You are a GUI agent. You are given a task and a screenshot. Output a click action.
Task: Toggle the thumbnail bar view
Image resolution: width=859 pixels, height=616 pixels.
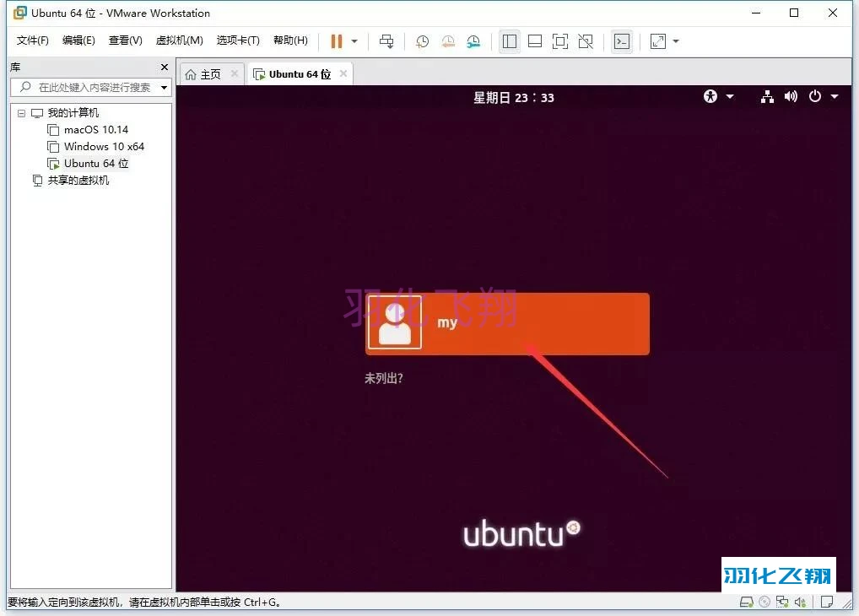click(x=535, y=41)
